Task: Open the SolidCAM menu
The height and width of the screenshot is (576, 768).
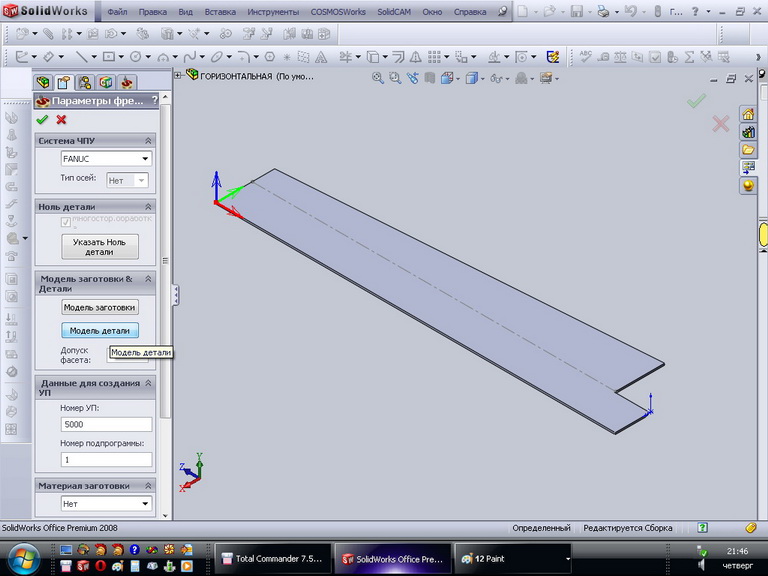Action: click(x=394, y=12)
